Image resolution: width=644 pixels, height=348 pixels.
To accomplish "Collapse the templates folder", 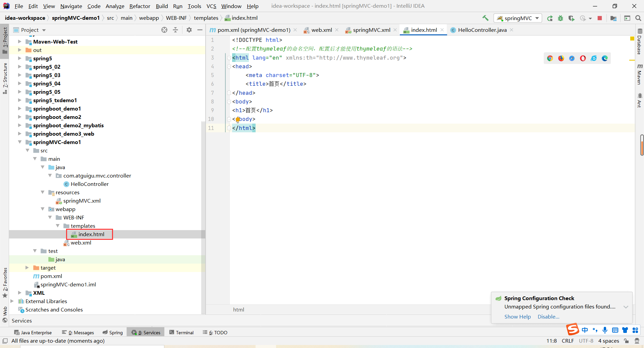I will 58,226.
